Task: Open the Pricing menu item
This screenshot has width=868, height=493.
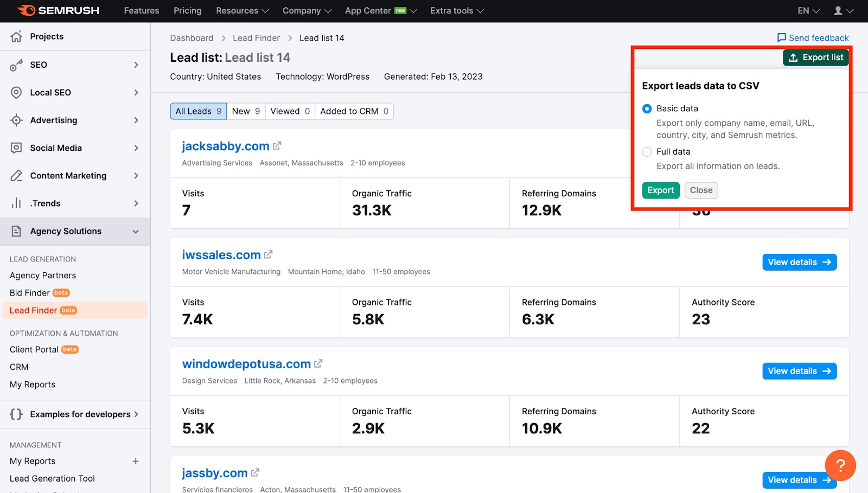Action: (x=188, y=10)
